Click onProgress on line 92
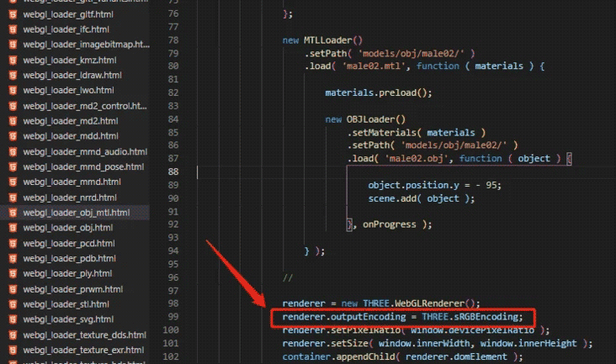 tap(390, 224)
